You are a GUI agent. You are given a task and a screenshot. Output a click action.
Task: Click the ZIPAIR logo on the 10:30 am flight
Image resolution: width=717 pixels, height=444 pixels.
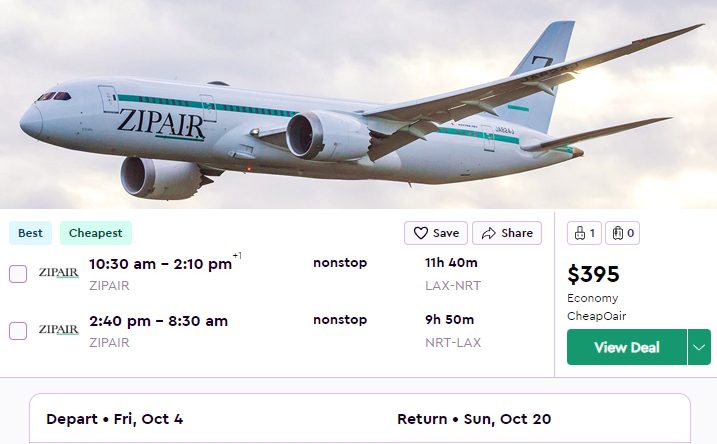pos(58,273)
